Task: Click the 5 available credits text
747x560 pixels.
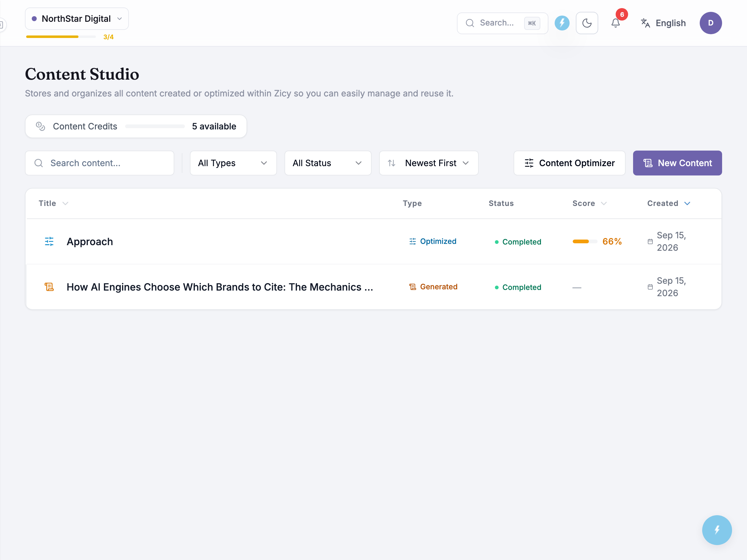Action: tap(214, 126)
